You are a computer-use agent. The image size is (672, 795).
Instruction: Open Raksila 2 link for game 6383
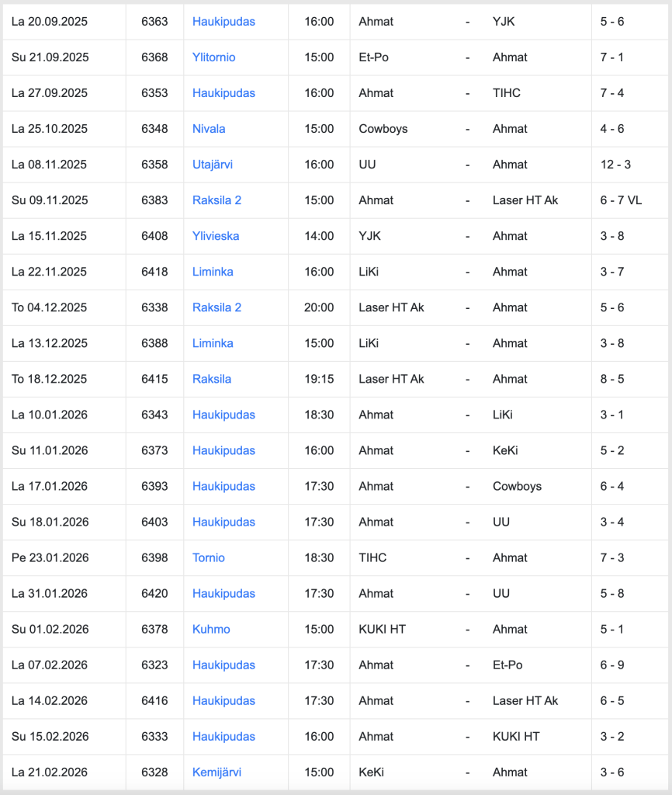point(216,200)
